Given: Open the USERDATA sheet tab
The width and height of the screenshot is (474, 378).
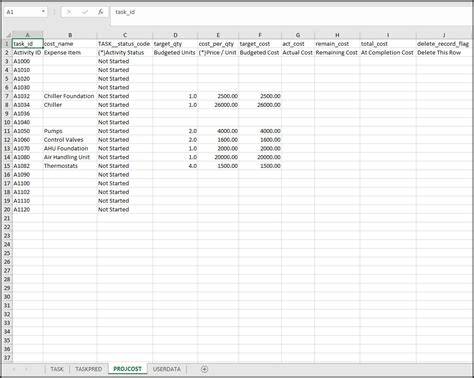Looking at the screenshot, I should [167, 369].
